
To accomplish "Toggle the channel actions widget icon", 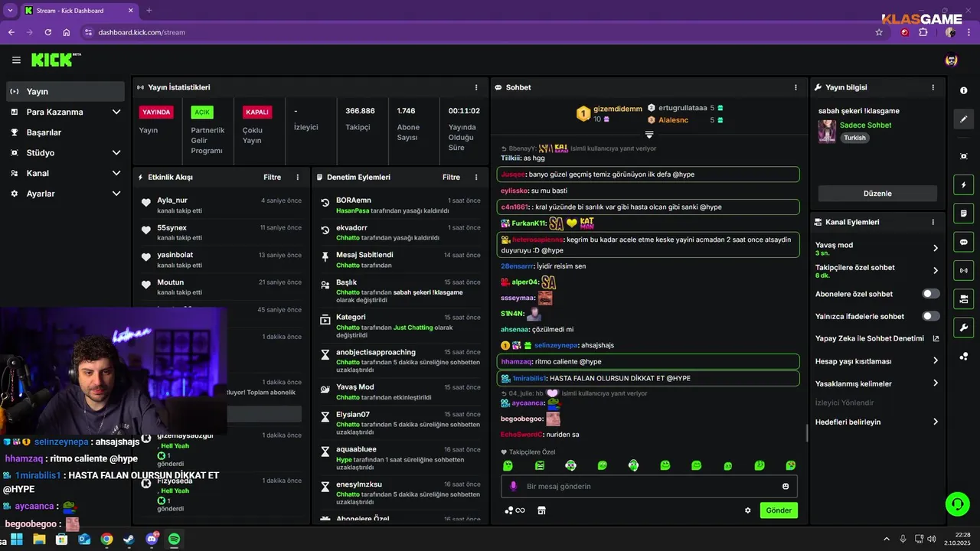I will point(963,298).
